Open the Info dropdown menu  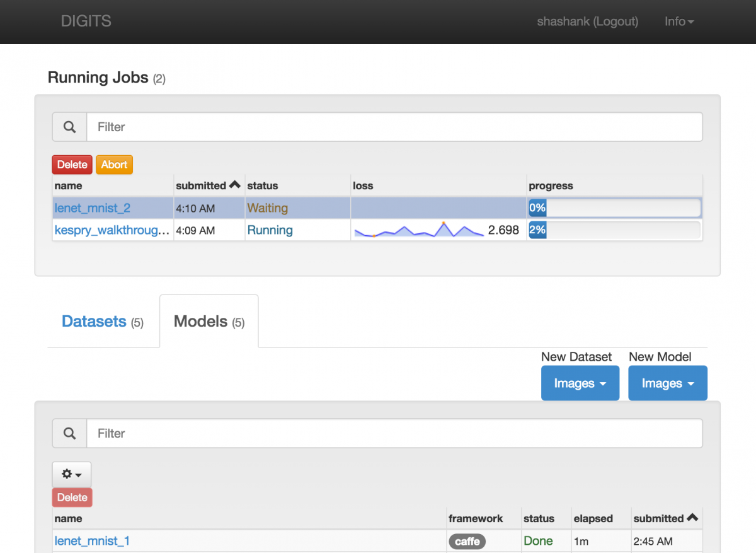pyautogui.click(x=679, y=21)
